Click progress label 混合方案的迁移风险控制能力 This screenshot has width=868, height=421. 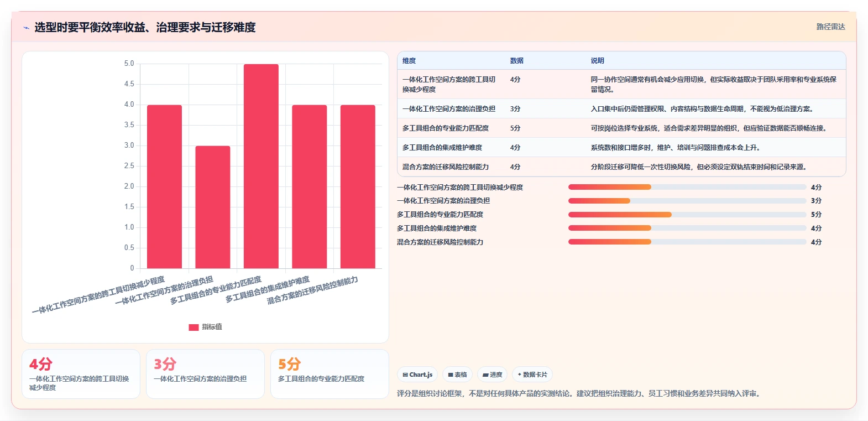(440, 242)
